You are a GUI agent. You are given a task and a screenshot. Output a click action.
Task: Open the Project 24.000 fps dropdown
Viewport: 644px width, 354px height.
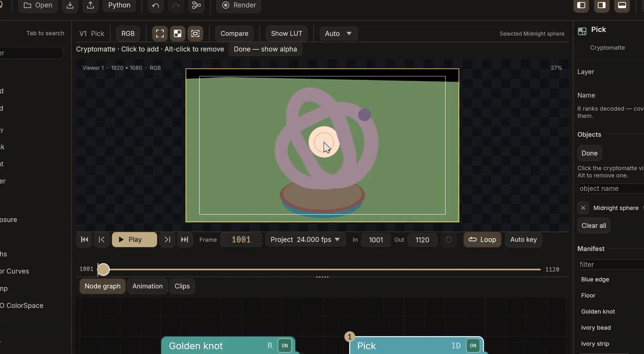click(305, 240)
